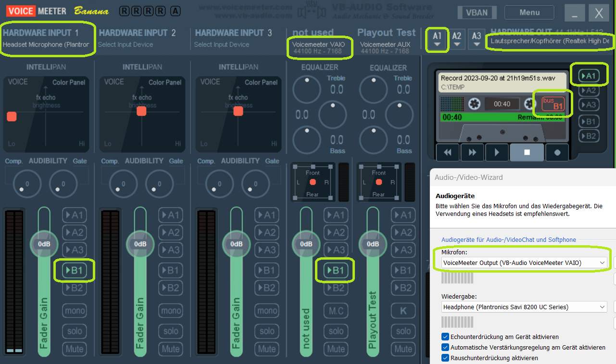
Task: Enable solo on Hardware Input 2
Action: point(171,331)
